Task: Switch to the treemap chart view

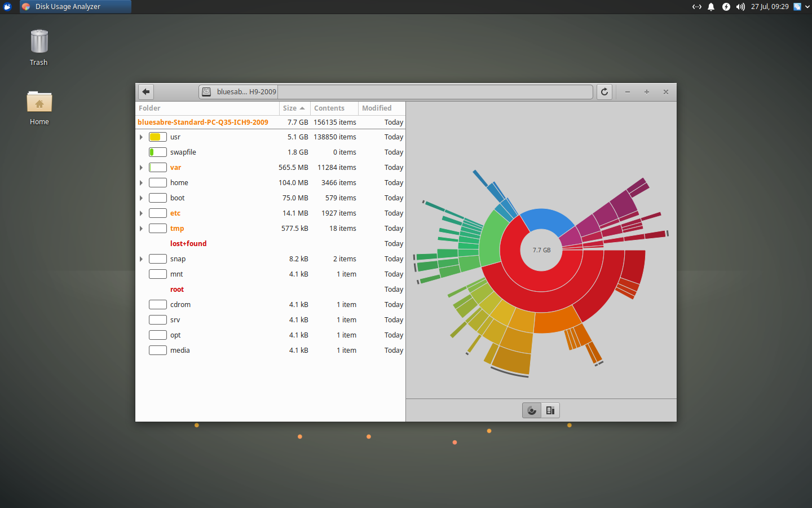Action: point(550,410)
